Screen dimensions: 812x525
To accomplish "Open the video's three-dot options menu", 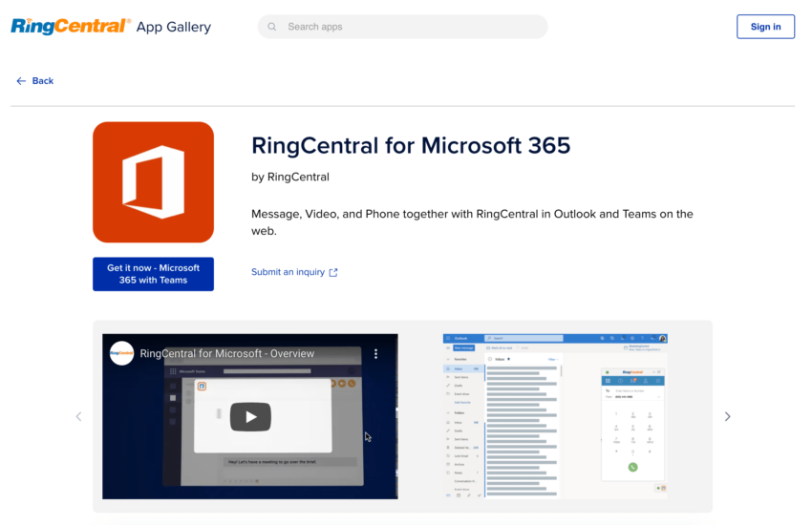I will click(376, 353).
